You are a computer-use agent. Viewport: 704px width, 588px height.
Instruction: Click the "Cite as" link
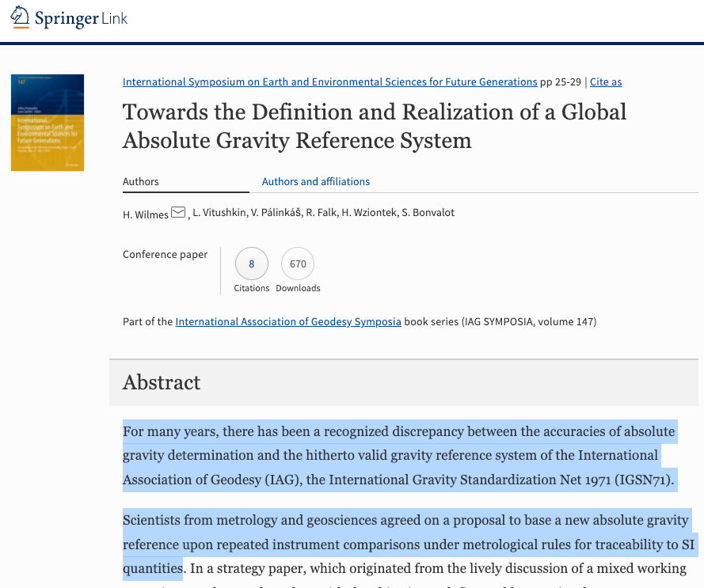coord(606,82)
